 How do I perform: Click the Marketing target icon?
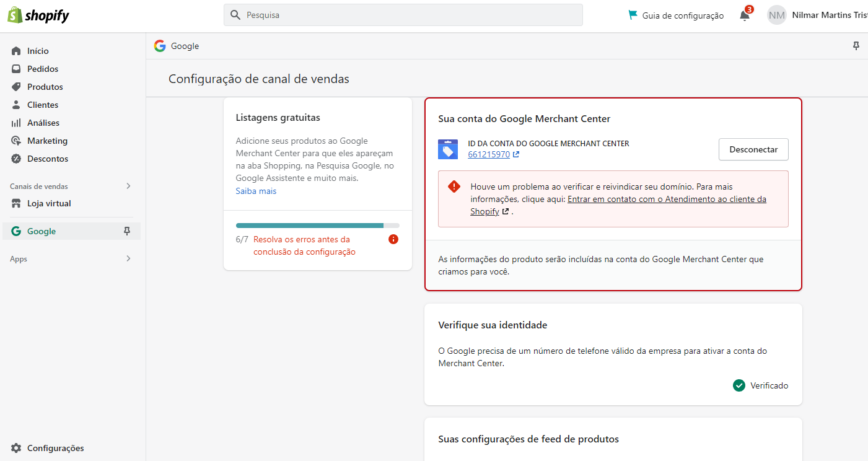pos(16,141)
